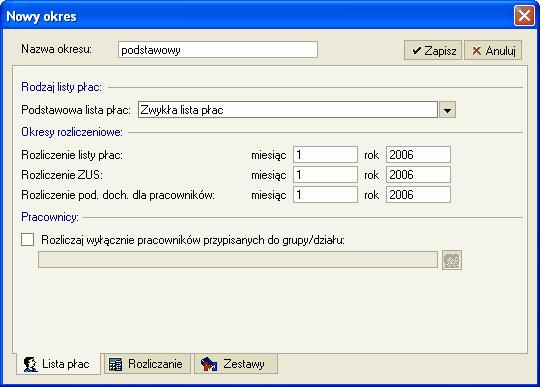
Task: Click month field for Rozliczenie pod. doch.
Action: [325, 195]
